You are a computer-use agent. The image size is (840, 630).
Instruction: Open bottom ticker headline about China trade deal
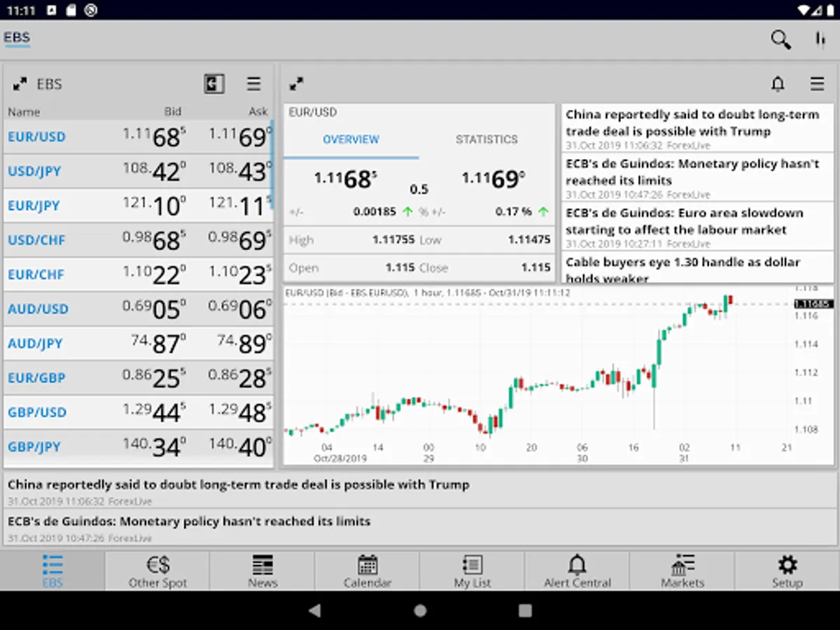tap(420, 491)
